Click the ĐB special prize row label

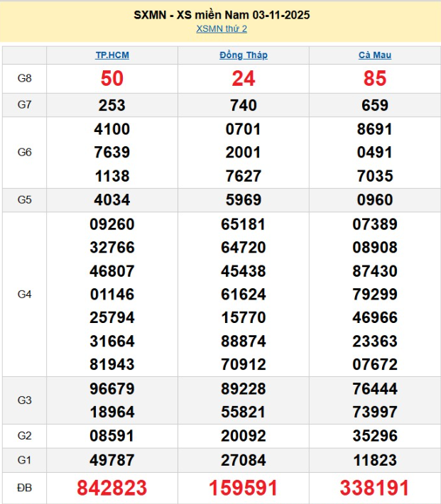point(25,488)
